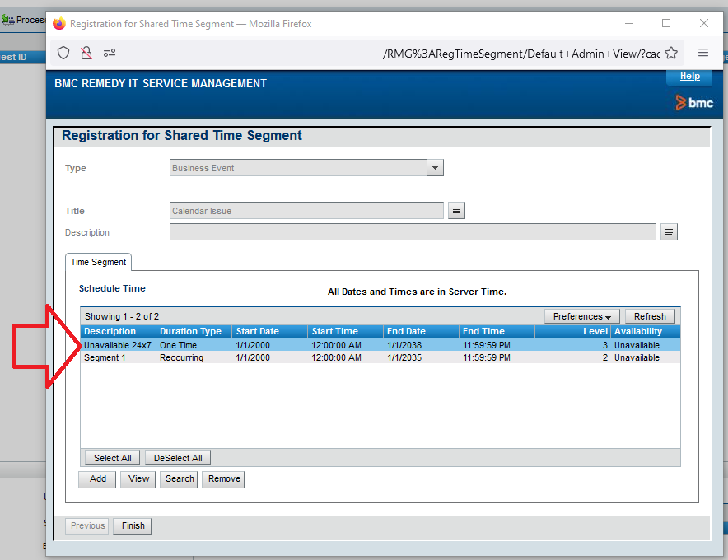
Task: Select the Unavailable 24x7 row
Action: (380, 345)
